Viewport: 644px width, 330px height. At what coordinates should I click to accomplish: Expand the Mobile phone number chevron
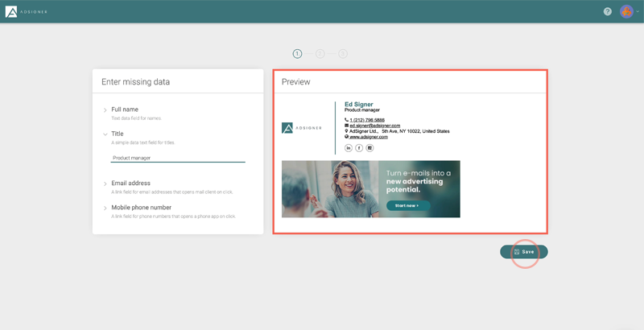(x=105, y=208)
